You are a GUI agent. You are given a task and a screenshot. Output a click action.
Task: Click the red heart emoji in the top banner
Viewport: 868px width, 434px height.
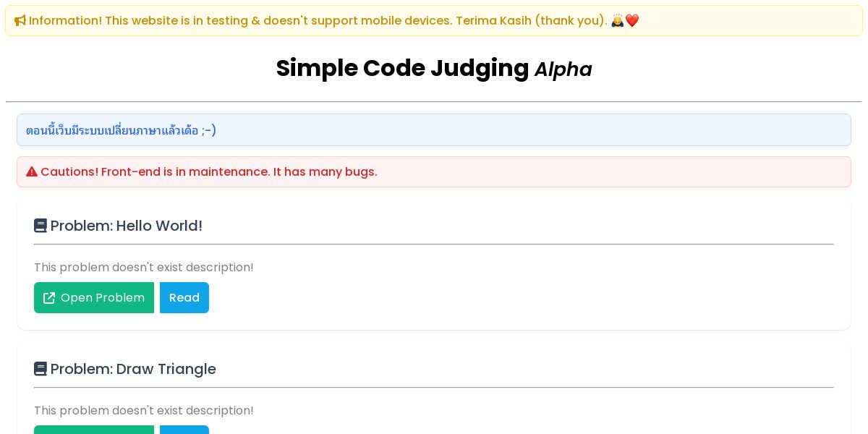(x=632, y=21)
